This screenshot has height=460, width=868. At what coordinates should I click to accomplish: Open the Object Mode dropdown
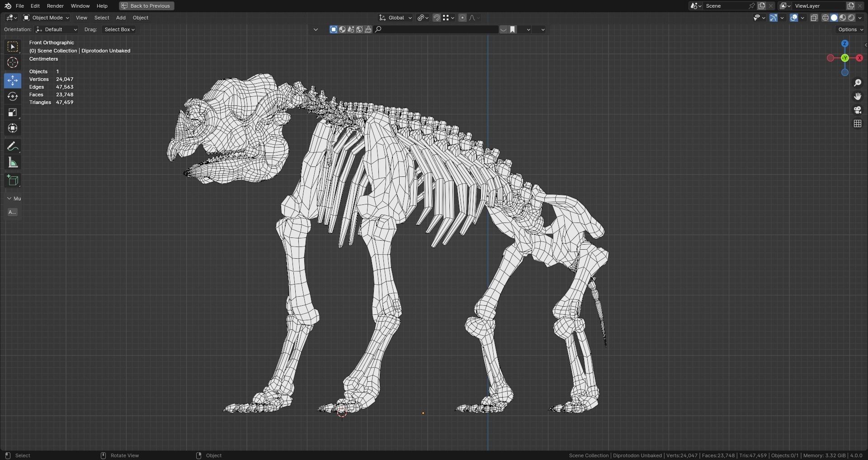46,18
